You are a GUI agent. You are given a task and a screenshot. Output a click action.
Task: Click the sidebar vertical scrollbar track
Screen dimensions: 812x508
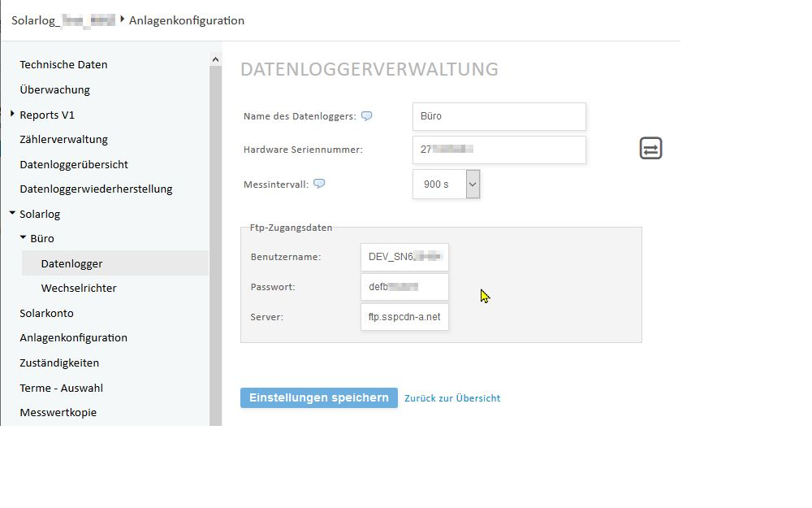[x=215, y=246]
